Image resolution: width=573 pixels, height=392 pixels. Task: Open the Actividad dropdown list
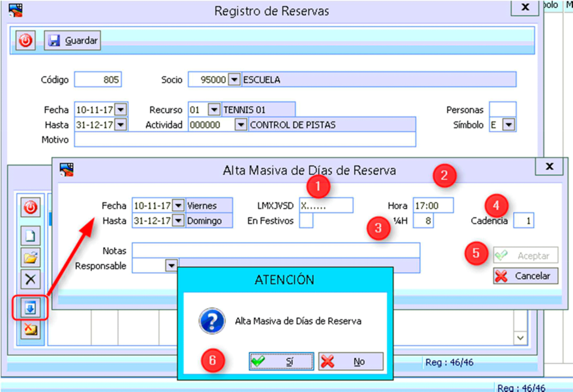(x=240, y=125)
